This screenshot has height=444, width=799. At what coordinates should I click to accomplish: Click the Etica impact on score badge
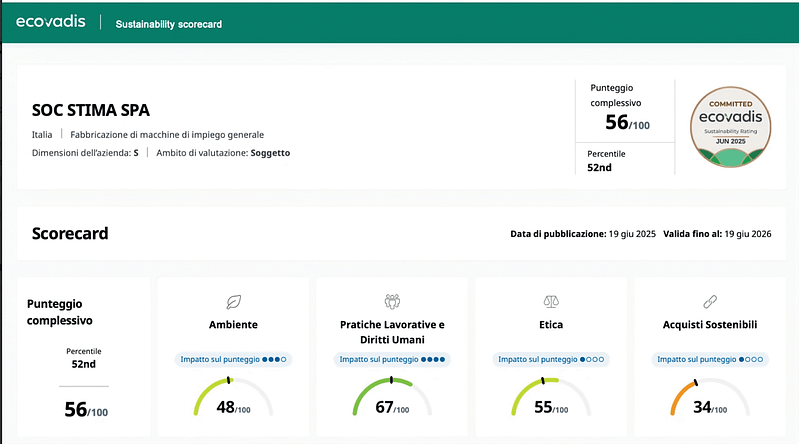tap(549, 358)
